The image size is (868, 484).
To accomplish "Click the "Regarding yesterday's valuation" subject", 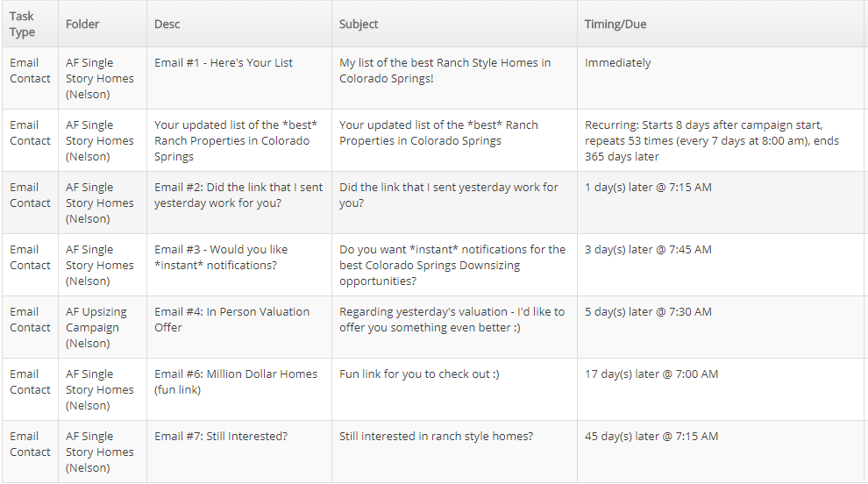I will pyautogui.click(x=452, y=319).
